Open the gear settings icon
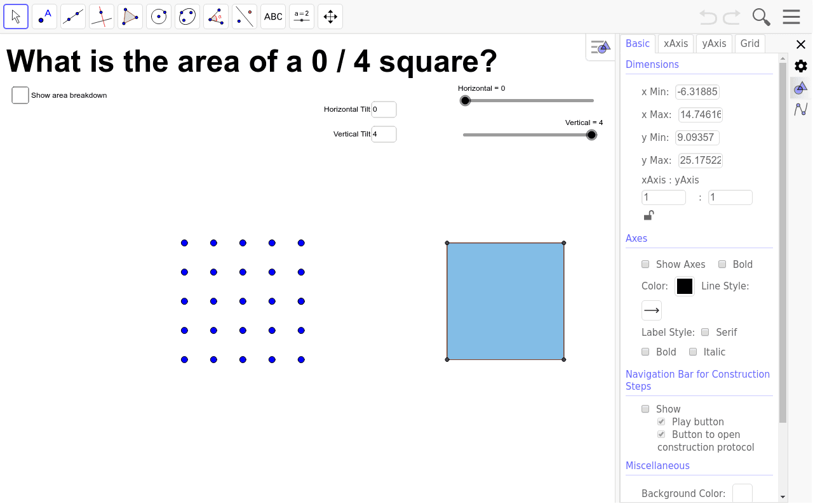This screenshot has height=504, width=813. 801,66
